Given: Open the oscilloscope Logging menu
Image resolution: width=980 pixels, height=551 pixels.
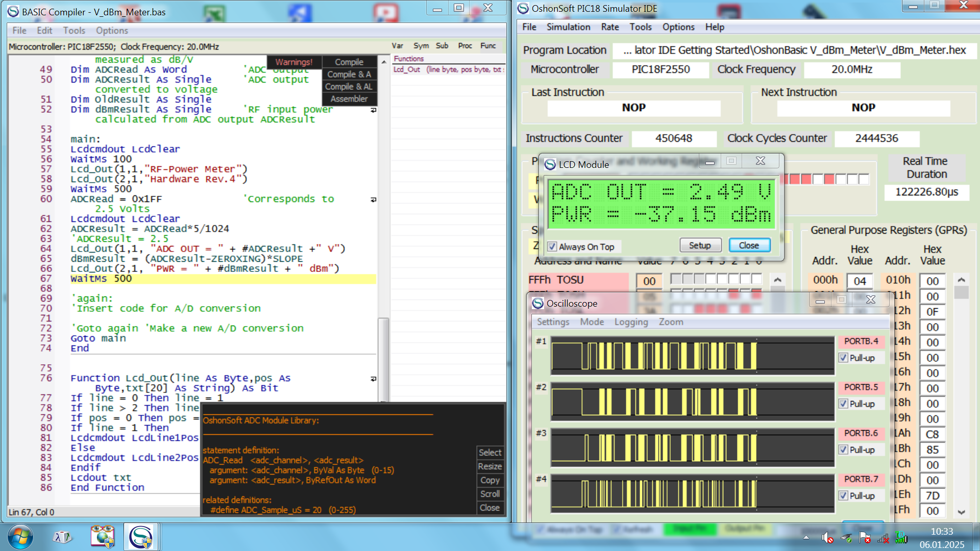Looking at the screenshot, I should (631, 322).
